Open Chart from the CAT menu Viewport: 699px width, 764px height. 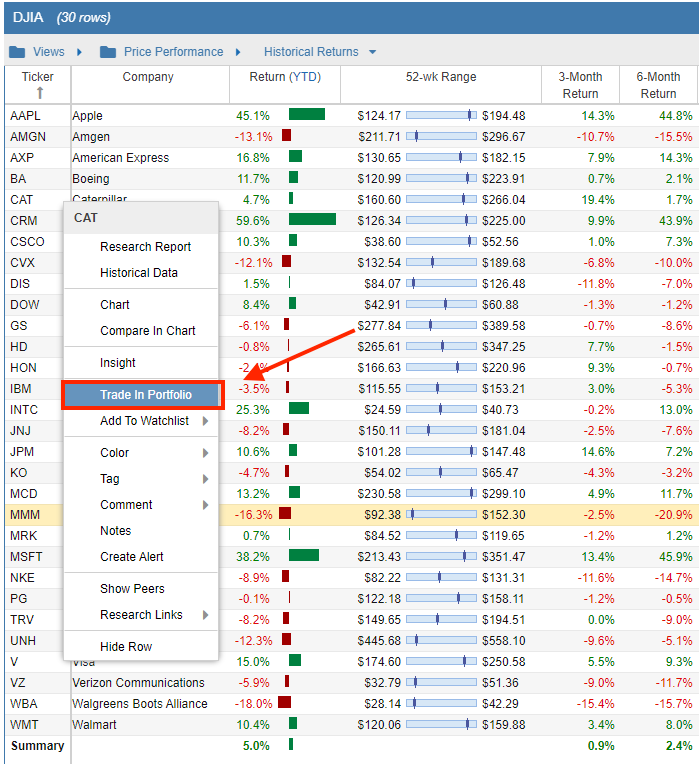click(141, 305)
